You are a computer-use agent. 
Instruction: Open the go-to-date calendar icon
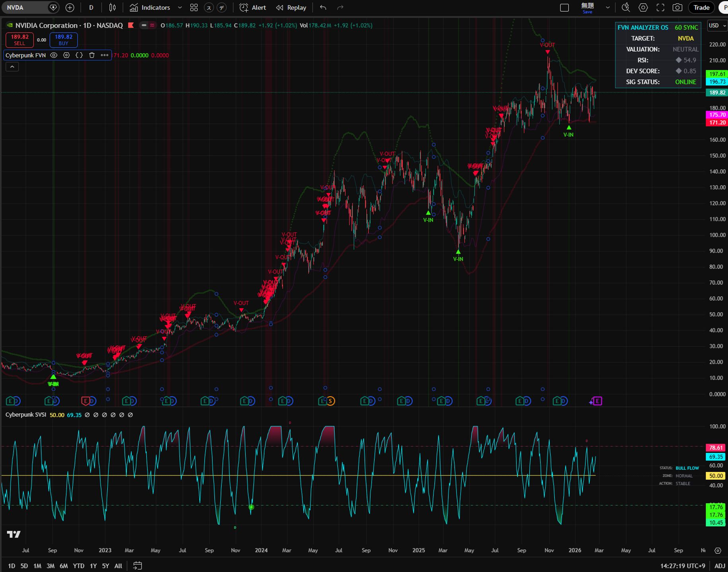tap(137, 566)
